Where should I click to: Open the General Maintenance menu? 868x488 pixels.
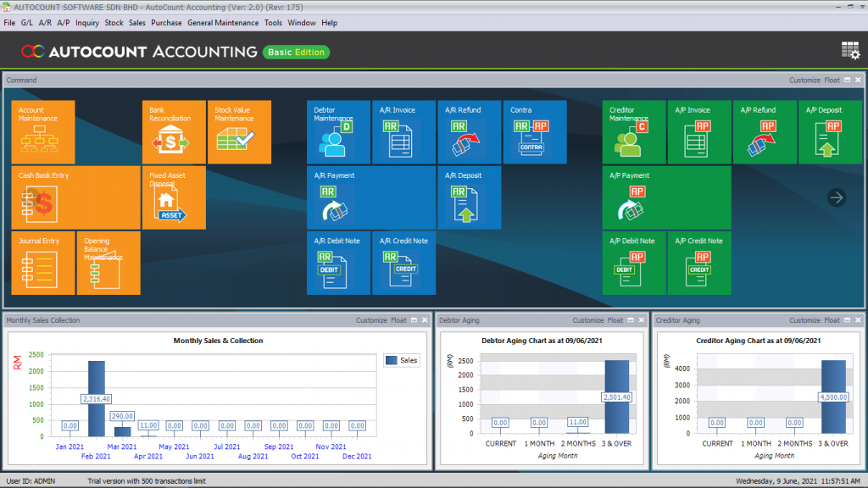223,23
